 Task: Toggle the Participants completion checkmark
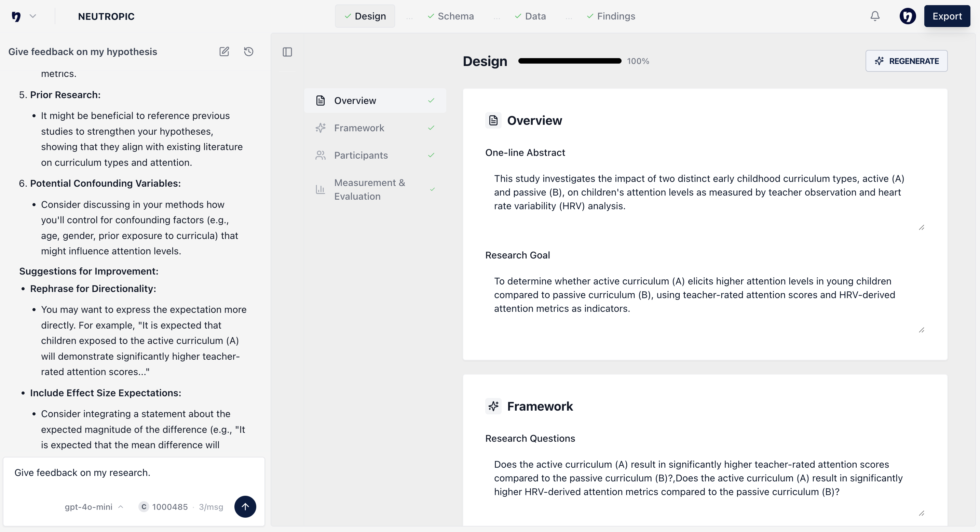tap(432, 155)
